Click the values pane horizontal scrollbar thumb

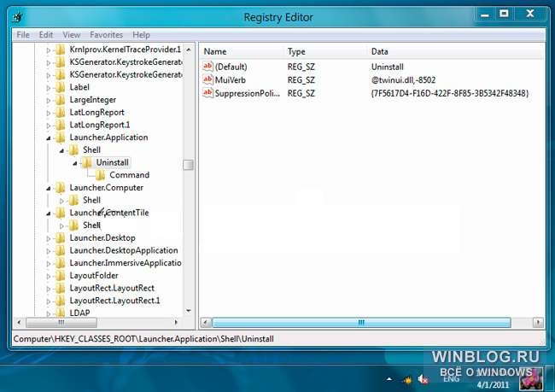point(361,322)
